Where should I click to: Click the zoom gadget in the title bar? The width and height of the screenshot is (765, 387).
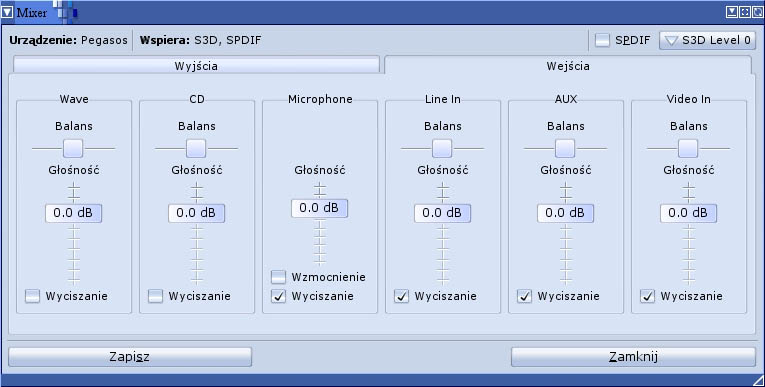point(745,12)
